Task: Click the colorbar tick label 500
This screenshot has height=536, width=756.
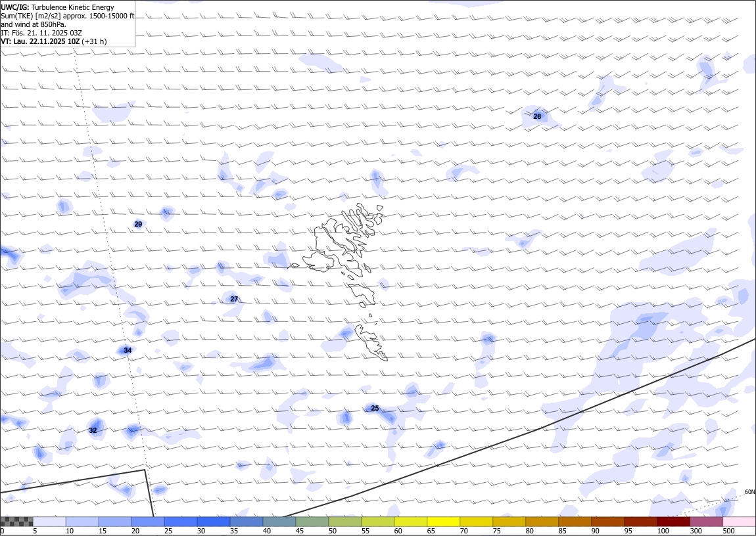Action: click(728, 531)
